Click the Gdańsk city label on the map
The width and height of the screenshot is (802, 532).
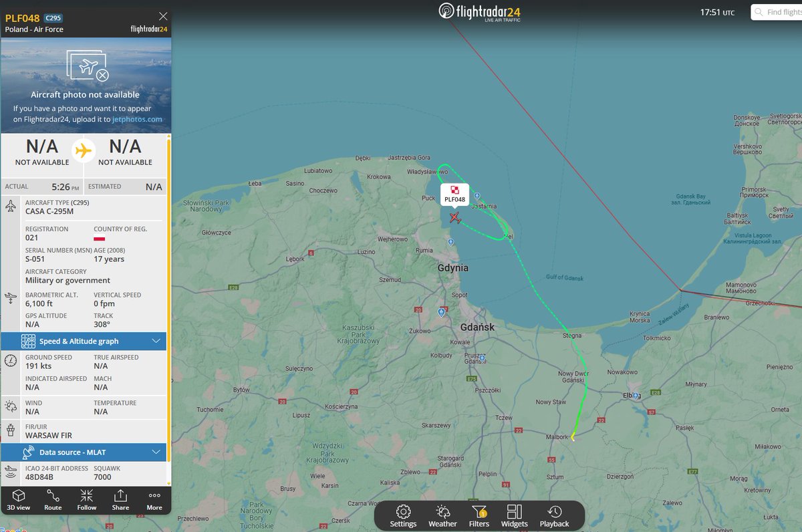pos(477,327)
